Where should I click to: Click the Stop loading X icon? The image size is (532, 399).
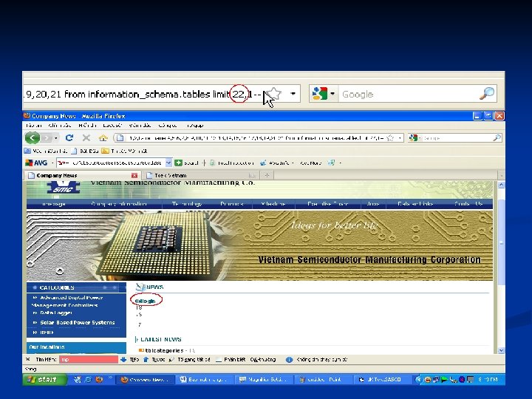[86, 137]
